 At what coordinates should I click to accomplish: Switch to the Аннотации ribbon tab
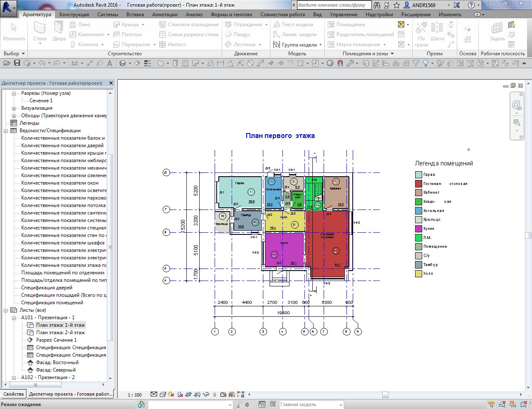[x=165, y=15]
